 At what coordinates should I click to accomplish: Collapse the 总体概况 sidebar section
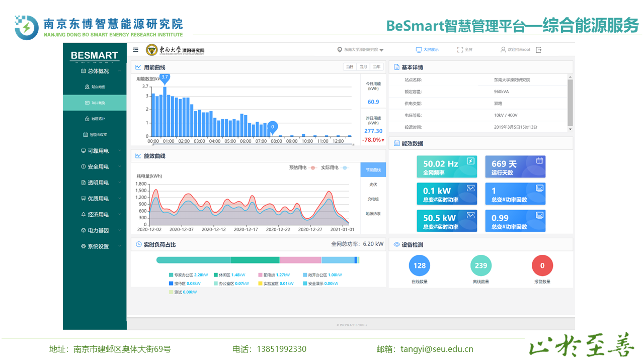click(95, 71)
